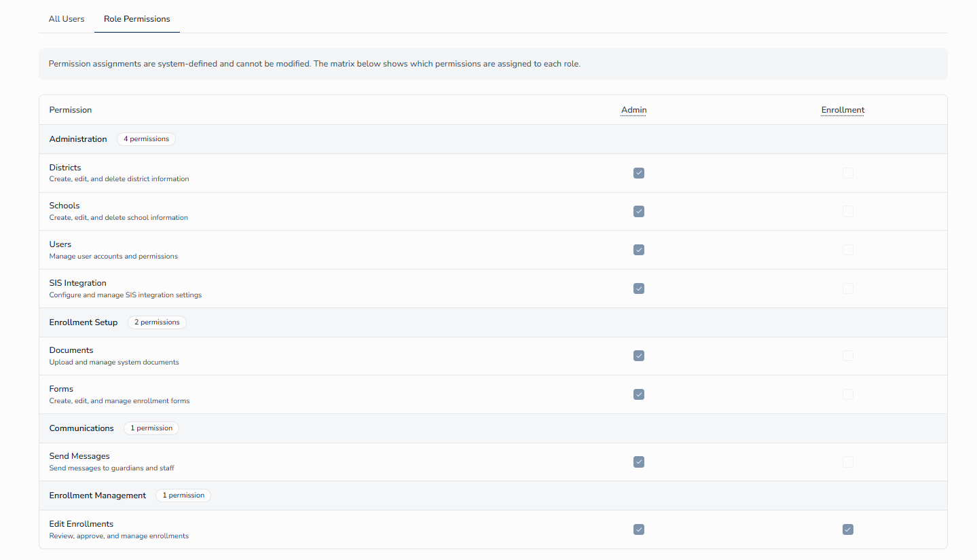
Task: Click the Administration group heading
Action: pyautogui.click(x=78, y=139)
